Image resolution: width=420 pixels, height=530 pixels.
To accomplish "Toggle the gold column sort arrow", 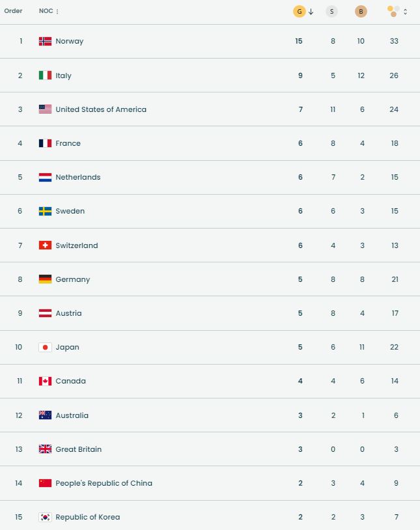I will (x=311, y=12).
